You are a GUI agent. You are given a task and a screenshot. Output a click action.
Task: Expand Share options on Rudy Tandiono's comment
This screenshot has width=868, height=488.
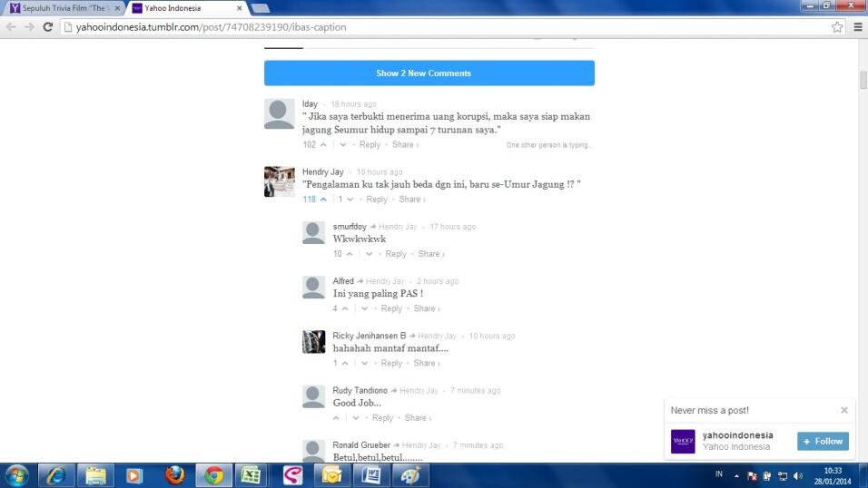point(418,418)
